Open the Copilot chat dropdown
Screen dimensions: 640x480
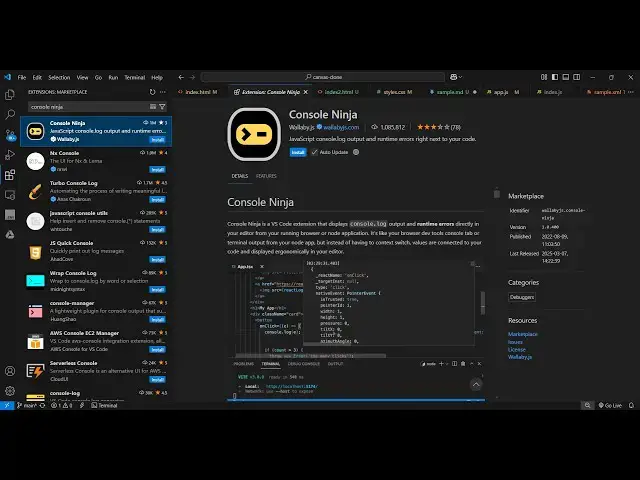point(456,77)
